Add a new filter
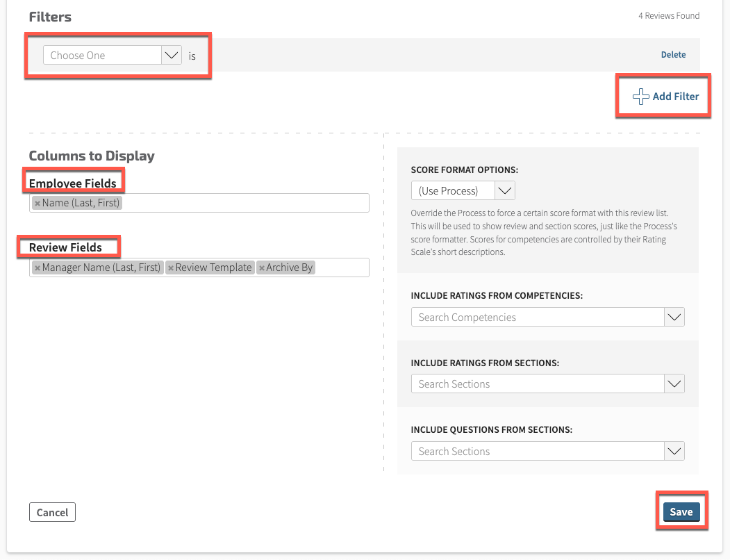Viewport: 730px width, 560px height. click(x=666, y=97)
